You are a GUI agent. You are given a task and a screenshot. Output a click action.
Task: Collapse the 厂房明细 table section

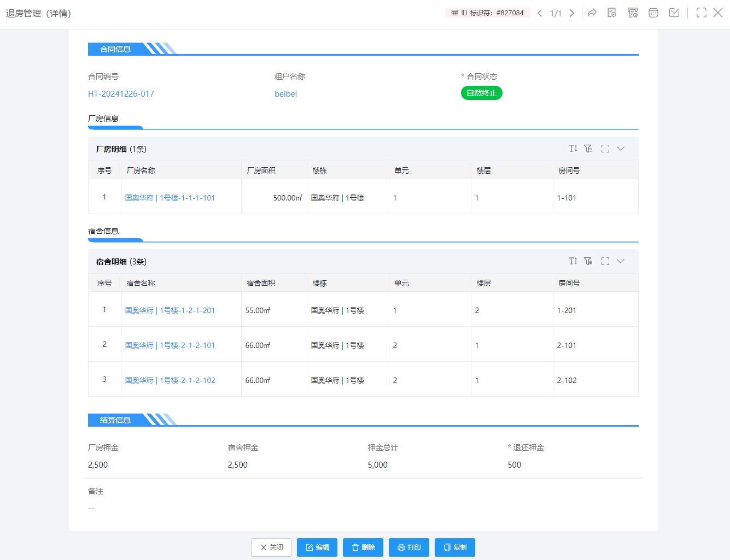point(621,149)
